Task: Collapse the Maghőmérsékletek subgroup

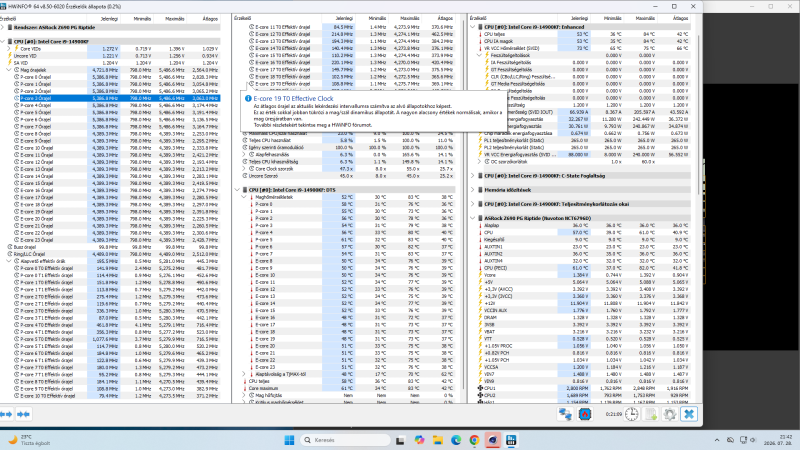Action: point(244,197)
